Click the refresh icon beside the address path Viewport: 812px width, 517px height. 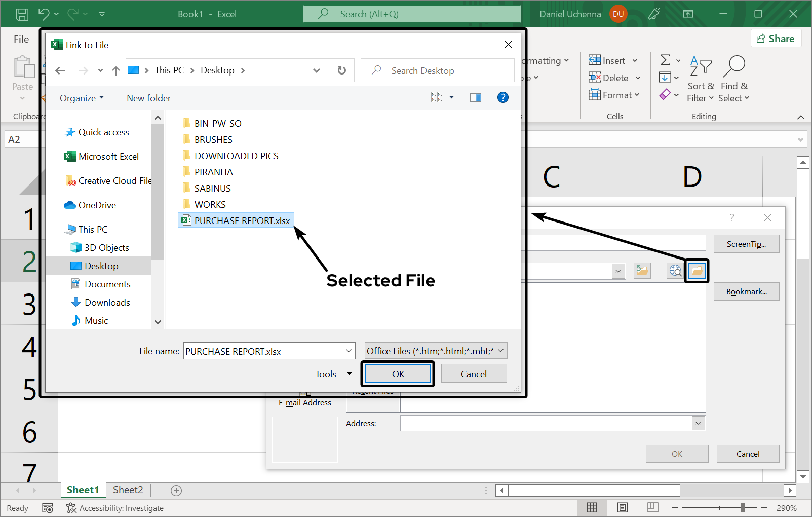pos(342,70)
